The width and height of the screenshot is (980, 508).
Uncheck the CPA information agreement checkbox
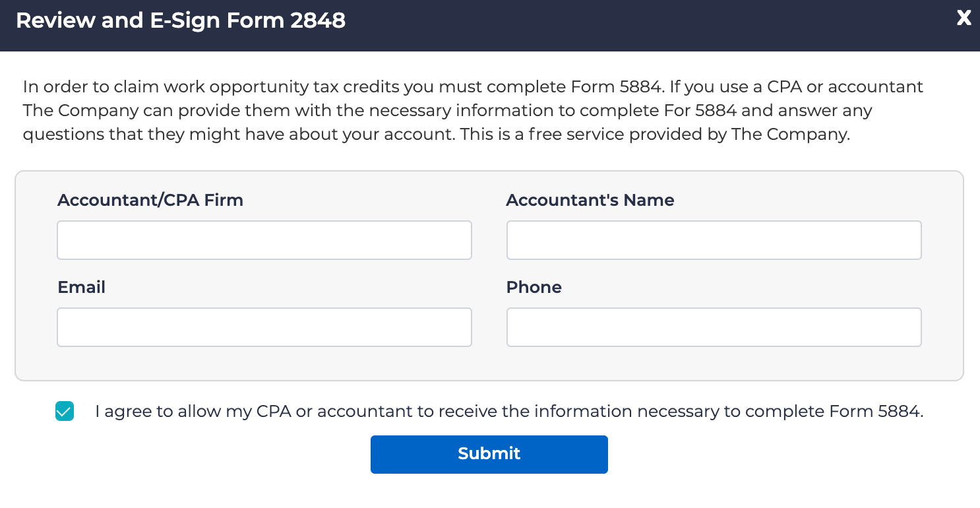point(65,411)
